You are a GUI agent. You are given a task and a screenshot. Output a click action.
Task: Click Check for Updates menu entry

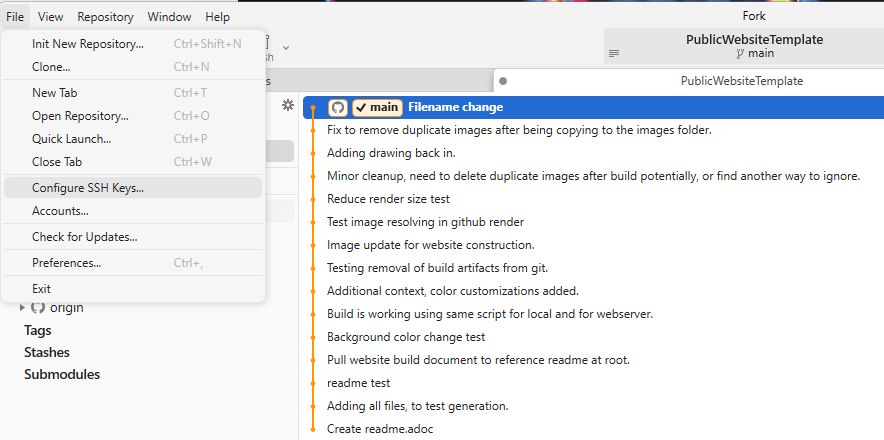pos(84,237)
